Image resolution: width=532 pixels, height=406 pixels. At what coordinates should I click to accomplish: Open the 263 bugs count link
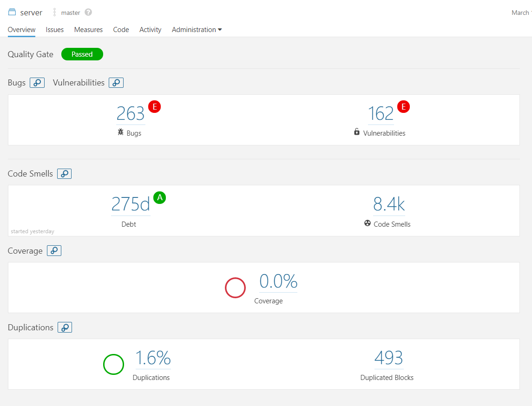pos(131,114)
